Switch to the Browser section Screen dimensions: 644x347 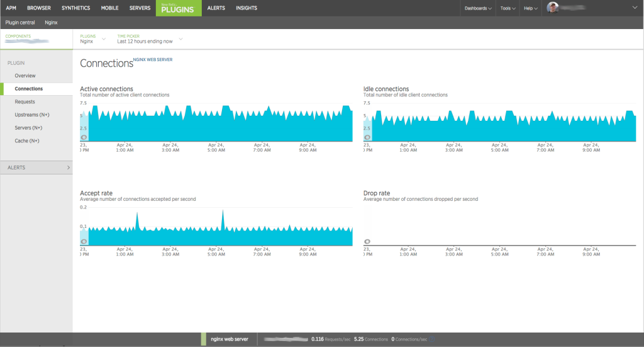click(x=39, y=8)
